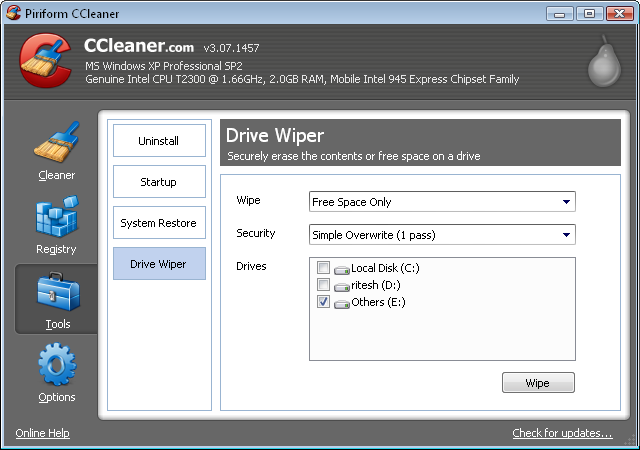Click the CCleaner logo in header

point(45,60)
